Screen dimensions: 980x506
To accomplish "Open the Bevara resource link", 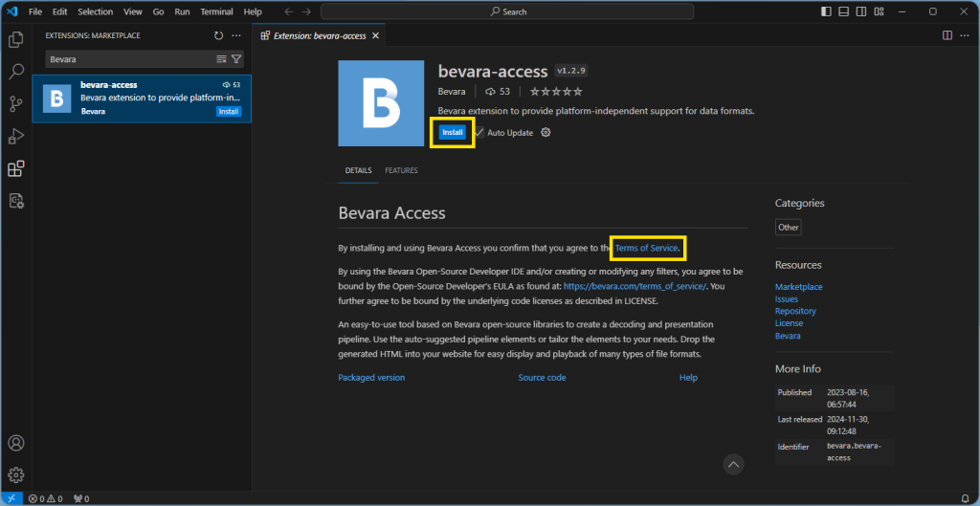I will tap(788, 336).
